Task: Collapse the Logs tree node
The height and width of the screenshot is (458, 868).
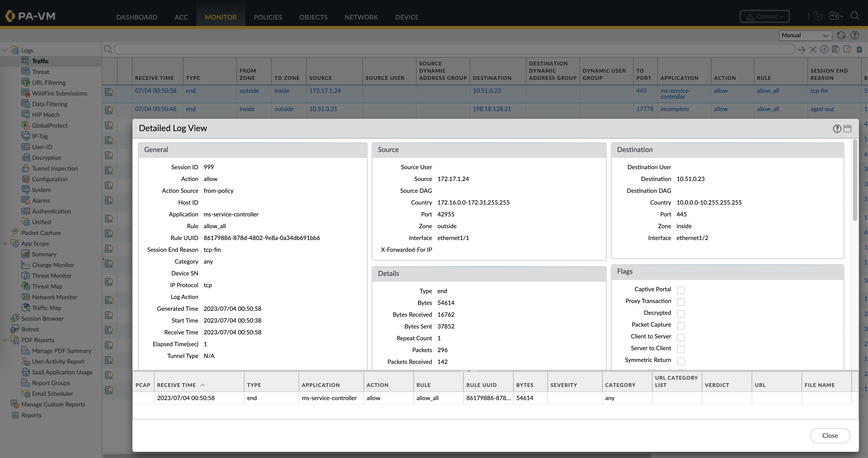Action: tap(5, 51)
